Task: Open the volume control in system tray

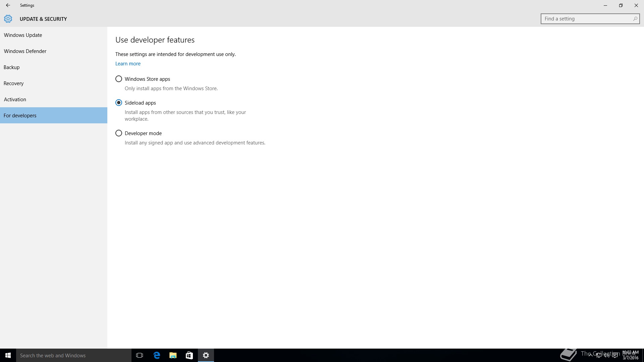Action: click(607, 355)
